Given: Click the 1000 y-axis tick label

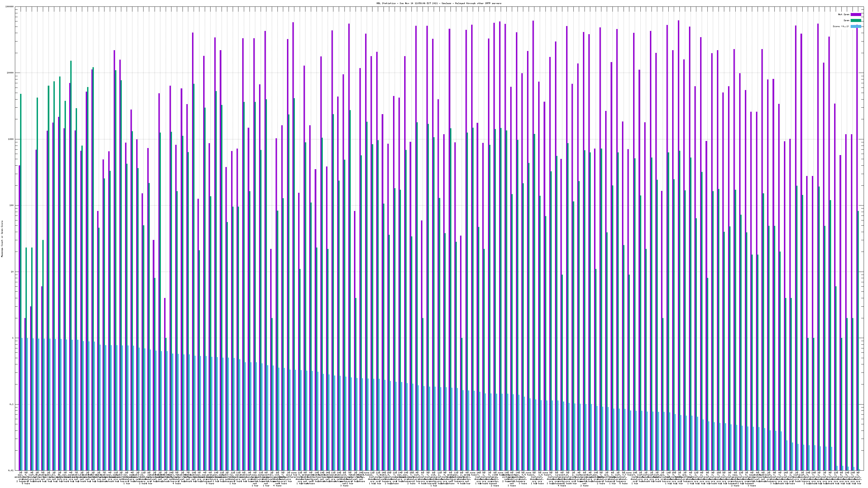Looking at the screenshot, I should [11, 139].
